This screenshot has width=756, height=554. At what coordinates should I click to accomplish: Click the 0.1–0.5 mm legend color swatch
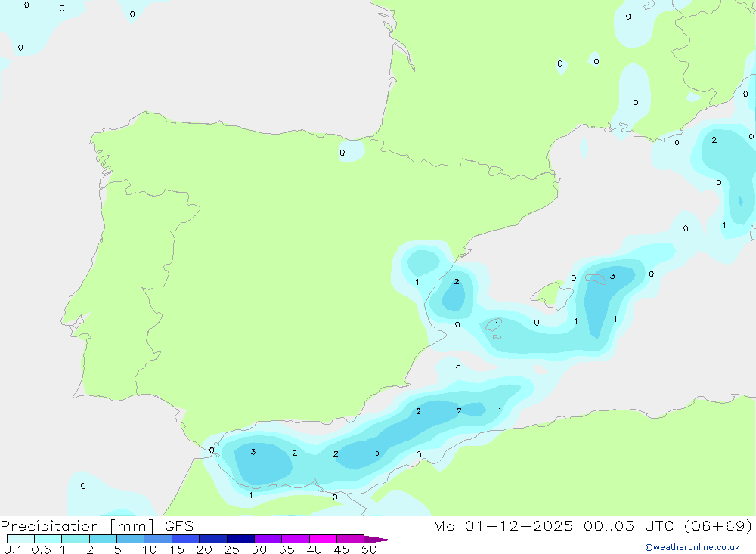point(20,539)
